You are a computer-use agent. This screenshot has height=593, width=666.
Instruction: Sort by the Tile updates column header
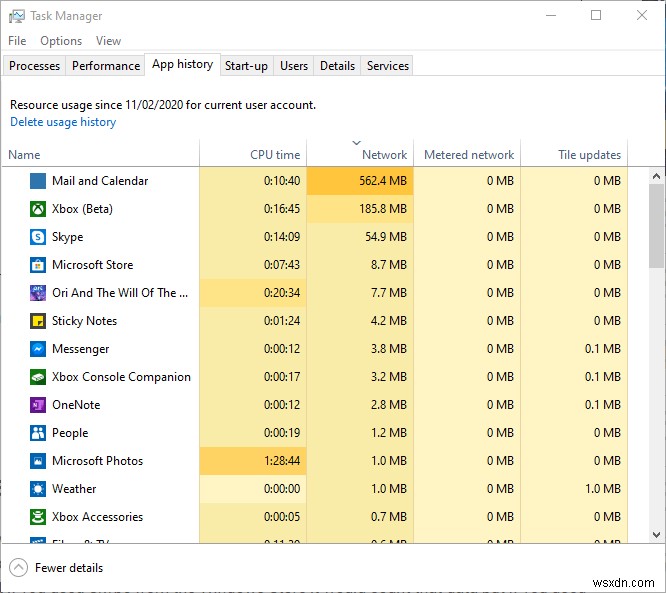click(574, 153)
